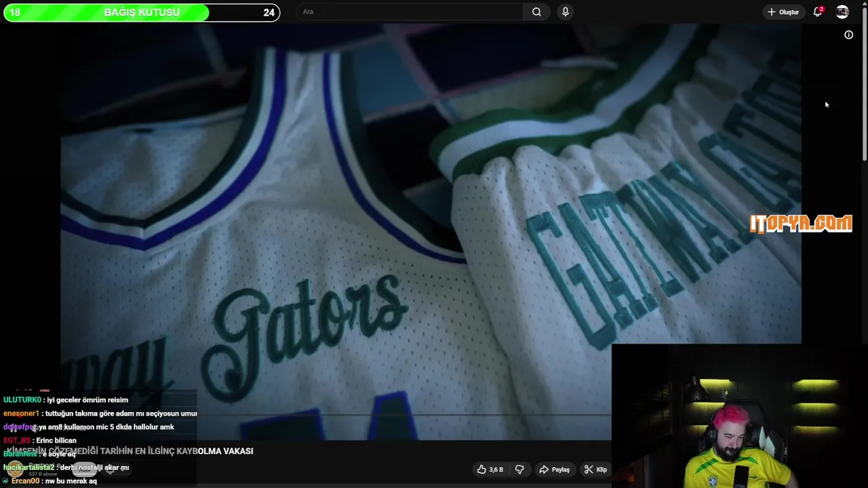Show video info card icon
Image resolution: width=868 pixels, height=488 pixels.
click(x=848, y=35)
